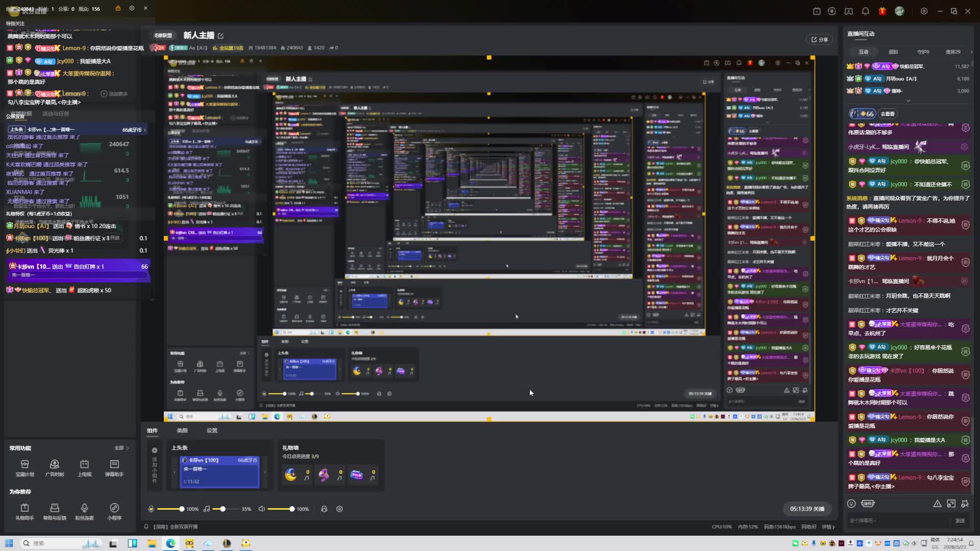Switch to the 美颜 beauty tab
The width and height of the screenshot is (980, 551).
coord(182,431)
